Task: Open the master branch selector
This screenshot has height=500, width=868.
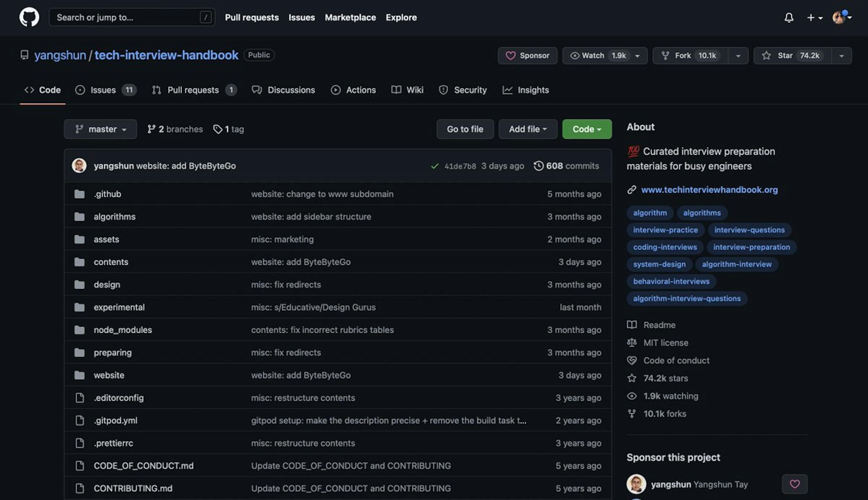Action: pyautogui.click(x=100, y=129)
